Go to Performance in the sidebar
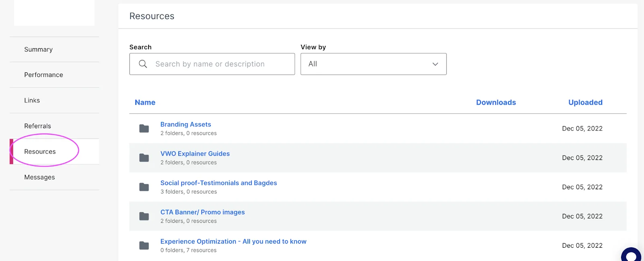This screenshot has width=644, height=261. coord(43,75)
